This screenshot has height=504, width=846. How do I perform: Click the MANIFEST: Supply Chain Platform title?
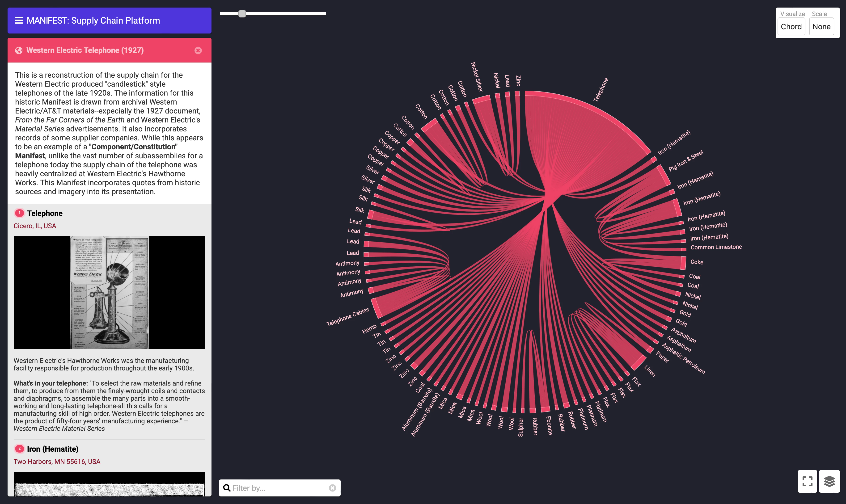coord(93,20)
